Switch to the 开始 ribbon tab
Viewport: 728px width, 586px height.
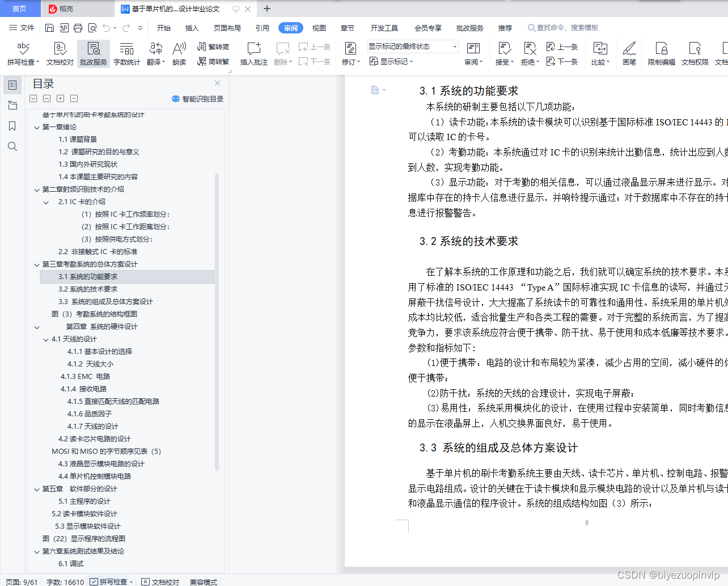(x=164, y=28)
